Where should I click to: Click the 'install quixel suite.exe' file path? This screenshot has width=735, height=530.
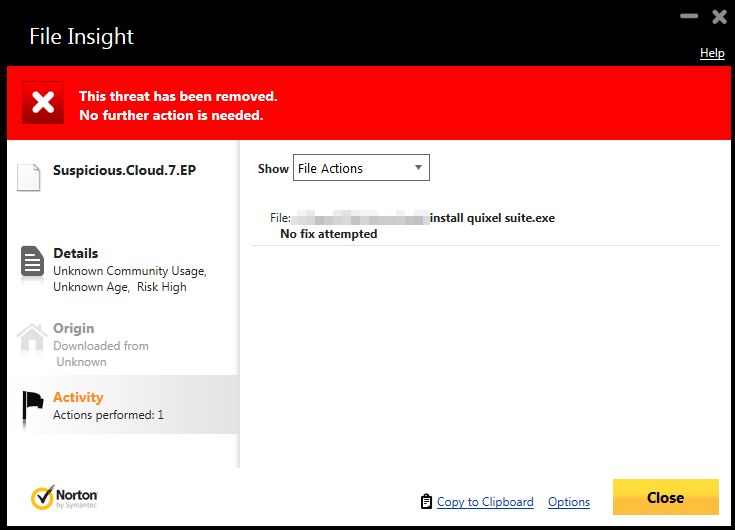(492, 218)
